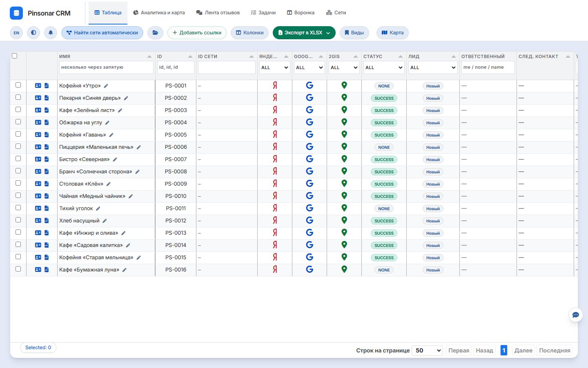Open Google link for Хлеб насущный row
588x368 pixels.
point(310,220)
